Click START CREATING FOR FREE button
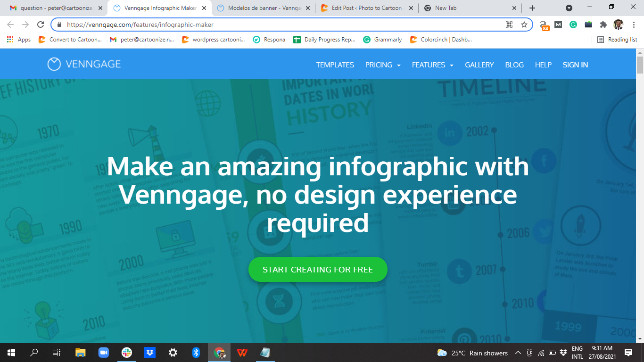This screenshot has width=644, height=362. (x=318, y=270)
